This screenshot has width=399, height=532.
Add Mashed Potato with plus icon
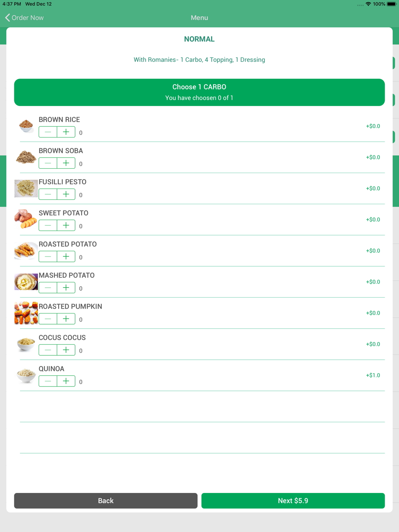pos(66,288)
